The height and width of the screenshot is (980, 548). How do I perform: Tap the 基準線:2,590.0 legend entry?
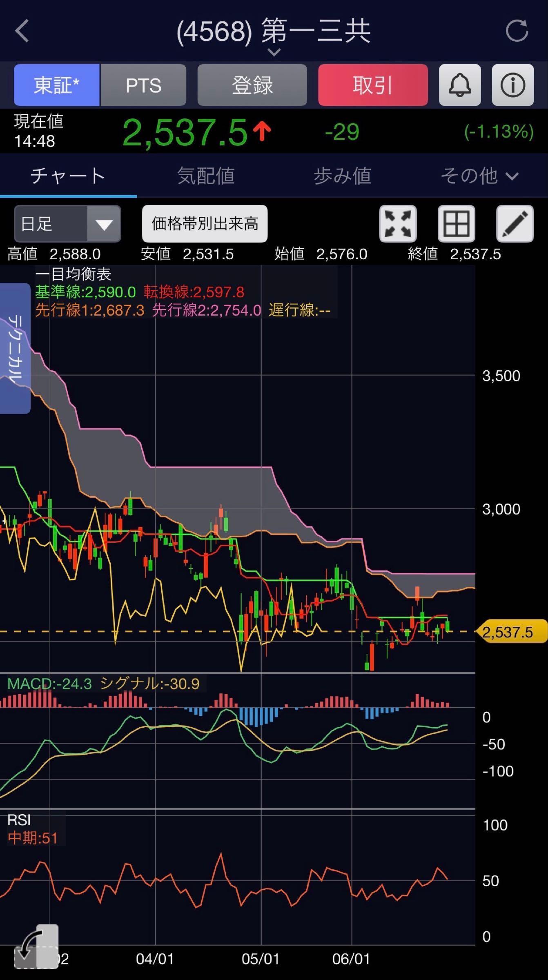click(x=85, y=292)
